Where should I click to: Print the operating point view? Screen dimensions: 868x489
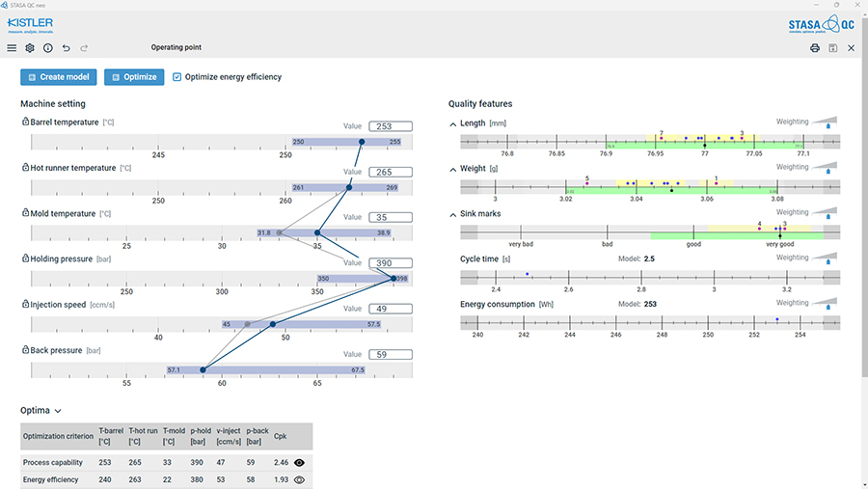[815, 47]
